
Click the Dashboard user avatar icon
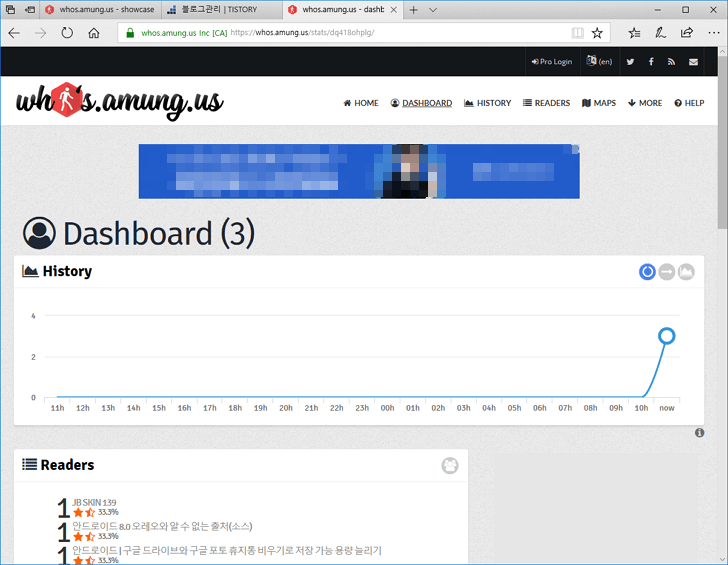click(39, 233)
